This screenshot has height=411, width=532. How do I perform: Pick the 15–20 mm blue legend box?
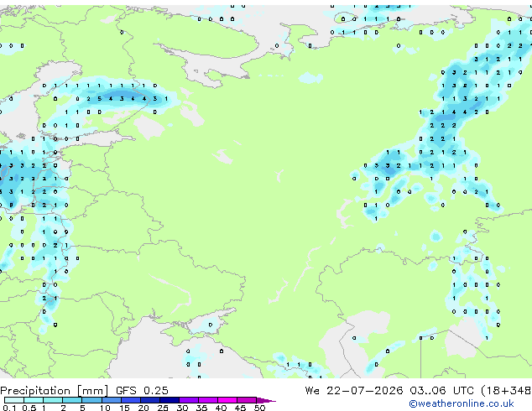tap(130, 400)
